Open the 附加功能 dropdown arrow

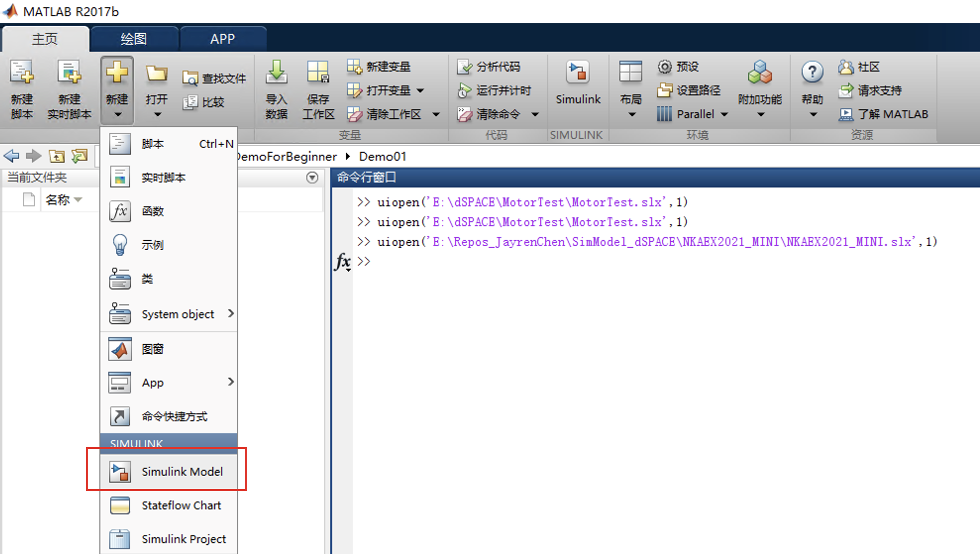coord(761,114)
